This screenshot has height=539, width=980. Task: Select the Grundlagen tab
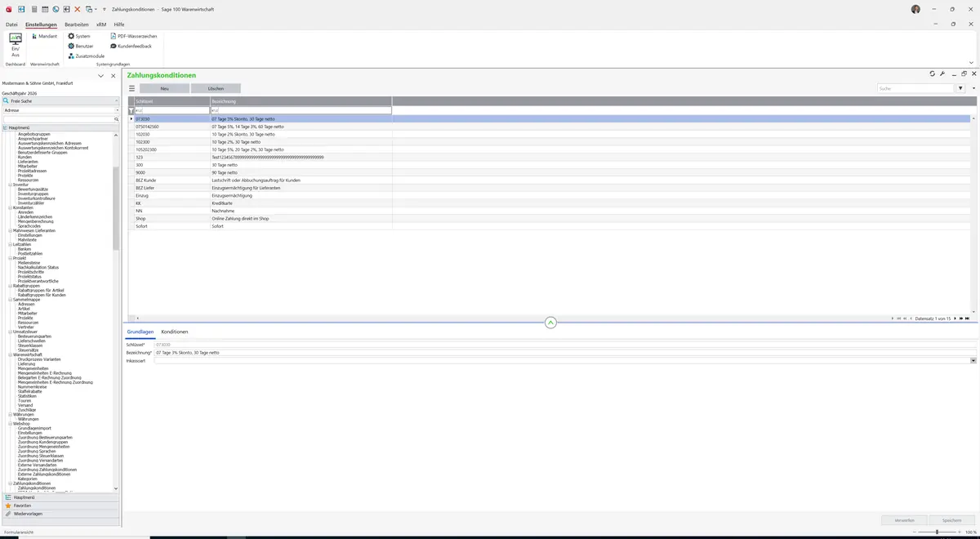pos(140,332)
